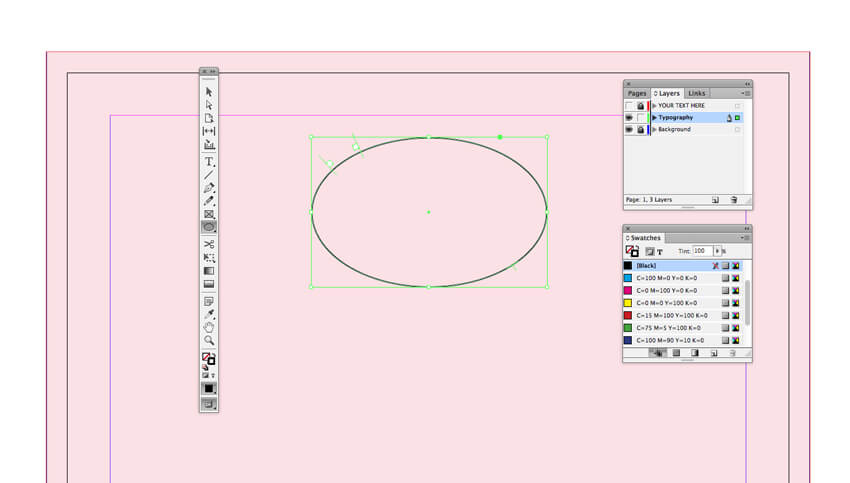Activate the Free Transform tool
The image size is (850, 483).
(209, 257)
